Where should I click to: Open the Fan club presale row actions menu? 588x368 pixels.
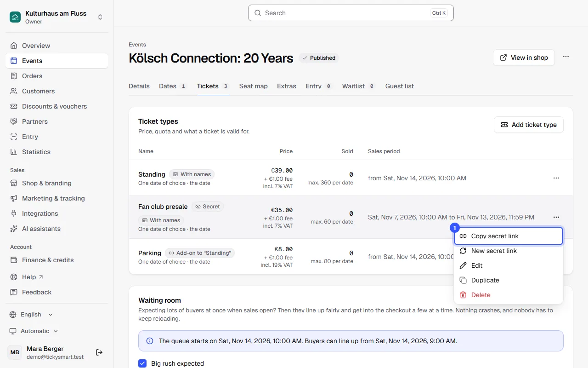[556, 217]
